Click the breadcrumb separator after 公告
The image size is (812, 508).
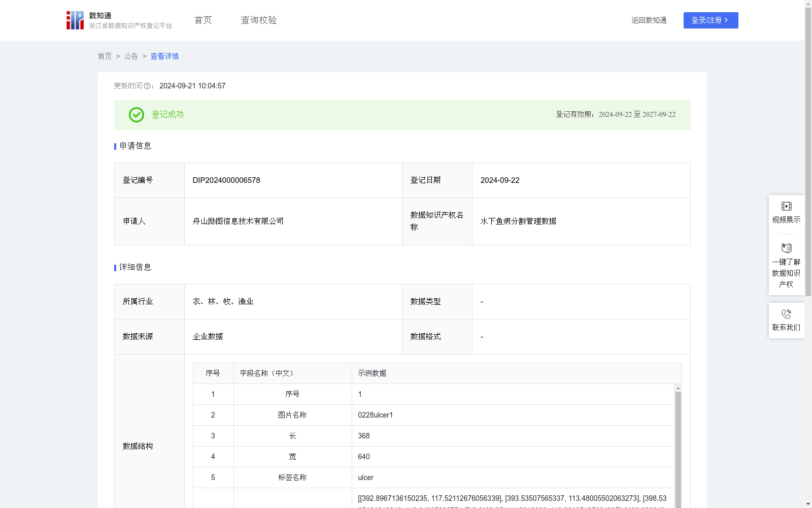[x=144, y=56]
